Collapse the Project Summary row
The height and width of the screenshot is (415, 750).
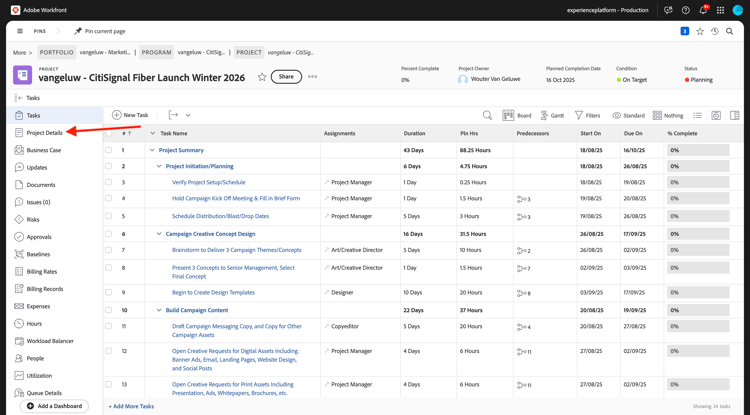point(152,150)
